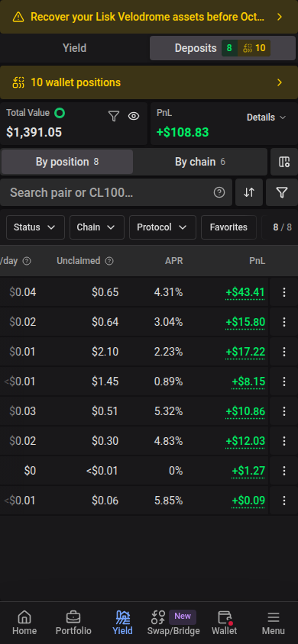Toggle value visibility with the eye icon
This screenshot has height=644, width=298.
(134, 117)
